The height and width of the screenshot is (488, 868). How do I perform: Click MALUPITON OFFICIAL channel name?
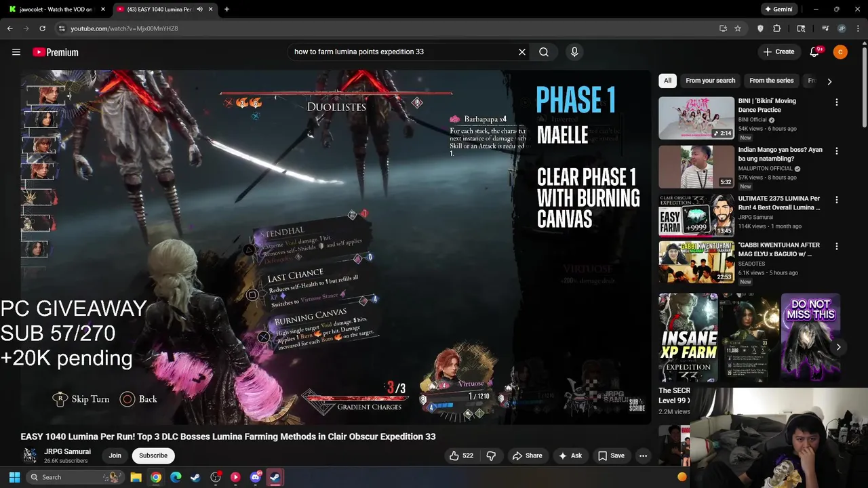765,169
